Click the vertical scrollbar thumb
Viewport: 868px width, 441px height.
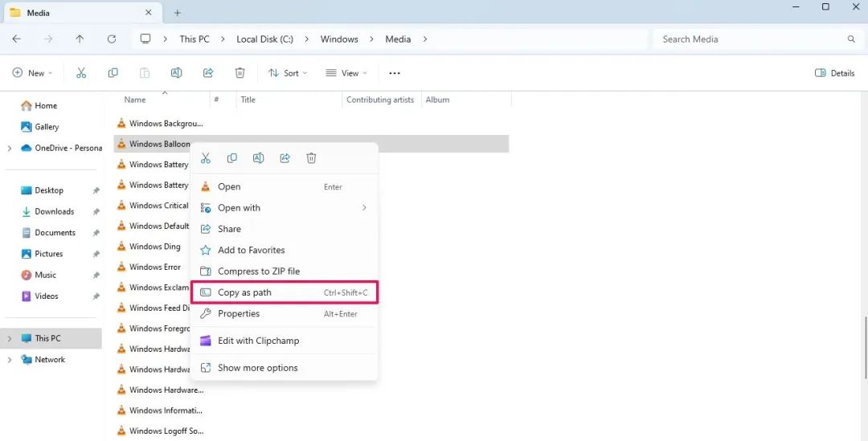tap(866, 348)
